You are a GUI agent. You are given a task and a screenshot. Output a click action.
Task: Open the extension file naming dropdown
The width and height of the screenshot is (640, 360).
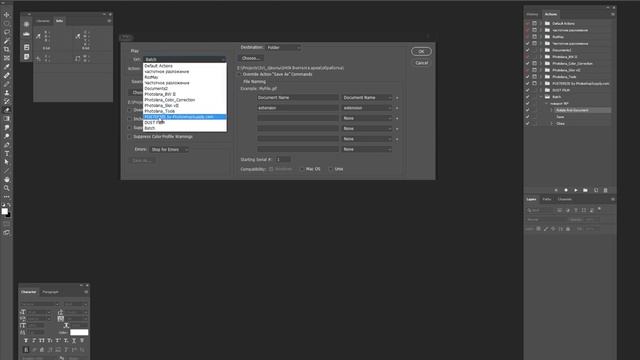(367, 108)
